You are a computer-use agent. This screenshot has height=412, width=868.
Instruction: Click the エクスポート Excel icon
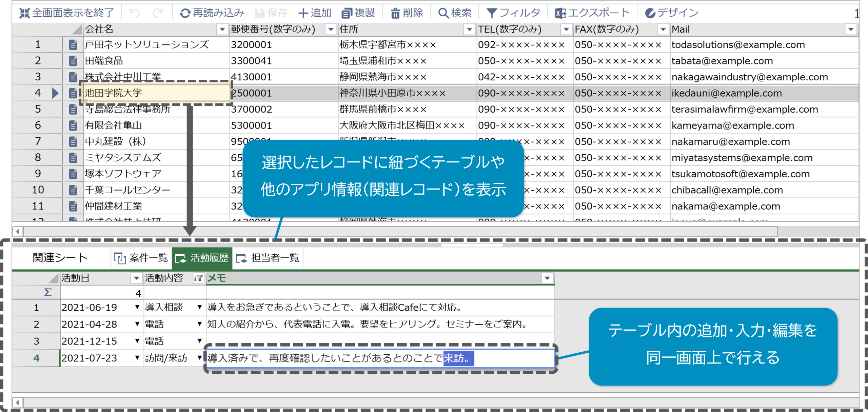pyautogui.click(x=560, y=13)
